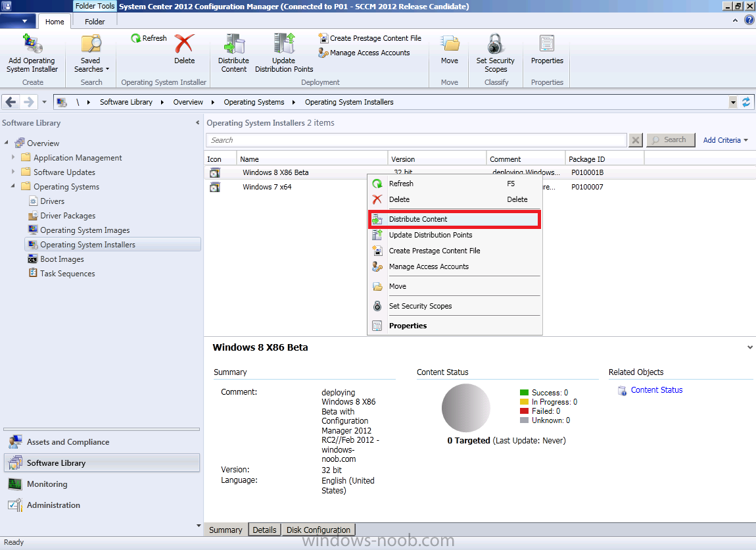Image resolution: width=756 pixels, height=550 pixels.
Task: Click Software Library in the breadcrumb
Action: click(126, 102)
